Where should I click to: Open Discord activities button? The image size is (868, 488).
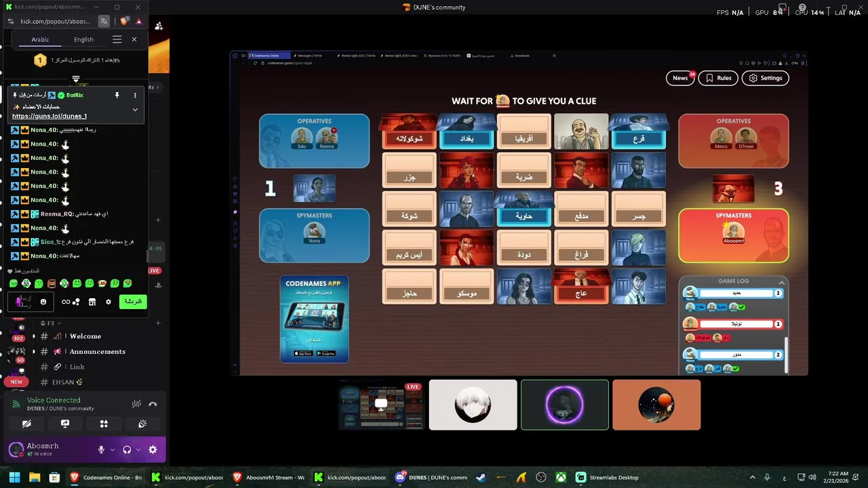tap(104, 424)
